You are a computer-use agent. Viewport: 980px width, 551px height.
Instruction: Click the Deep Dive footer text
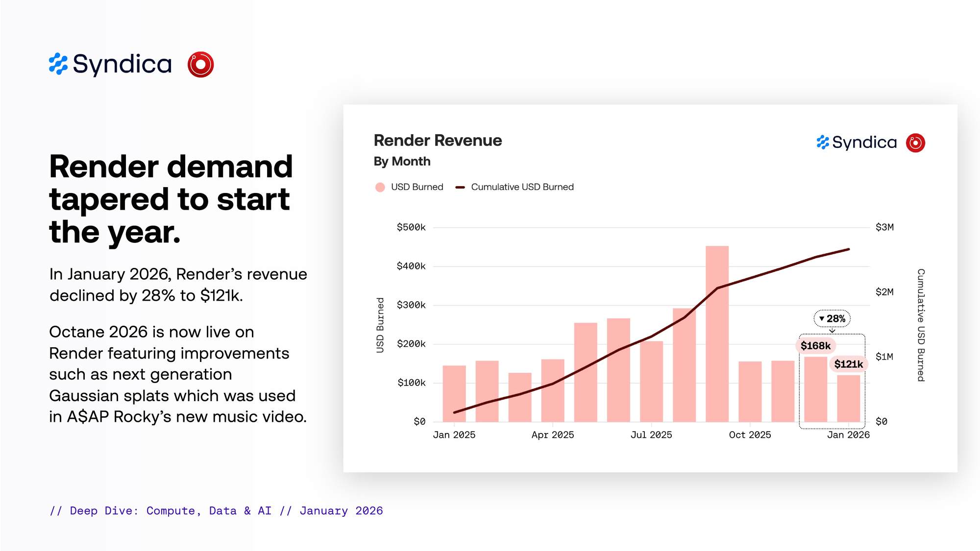(x=216, y=511)
